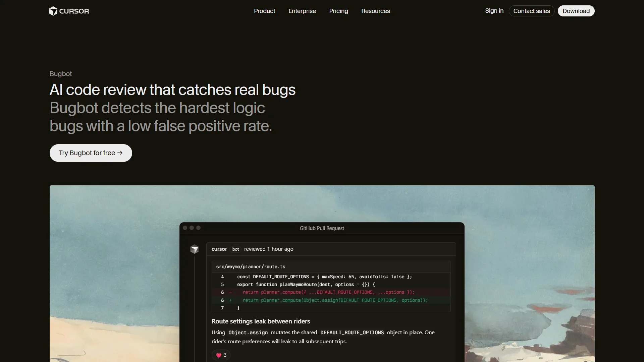Click the Download button
This screenshot has width=644, height=362.
[x=576, y=11]
